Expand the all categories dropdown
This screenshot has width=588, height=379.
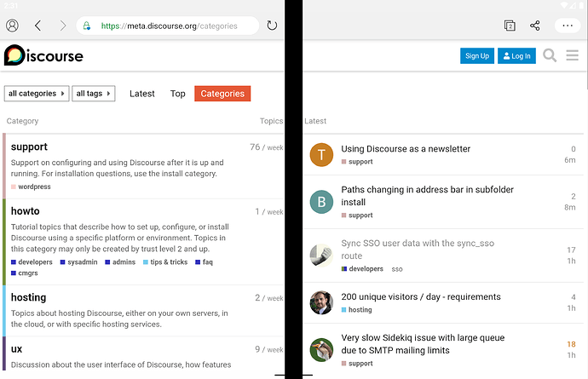pyautogui.click(x=37, y=94)
